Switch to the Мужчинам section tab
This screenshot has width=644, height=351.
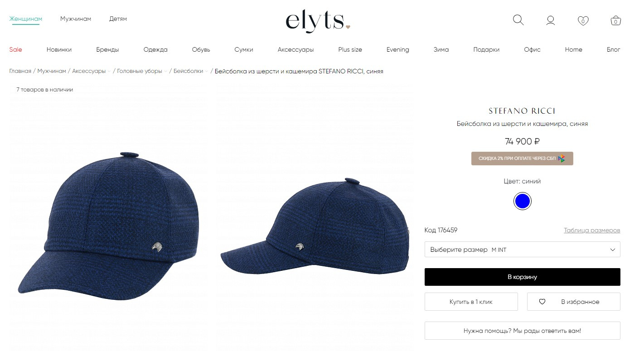point(76,19)
